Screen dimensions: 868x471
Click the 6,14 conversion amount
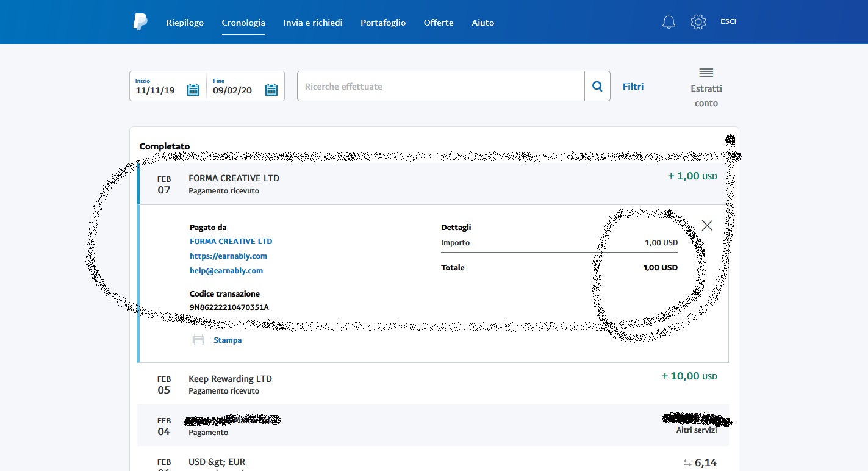(x=706, y=462)
